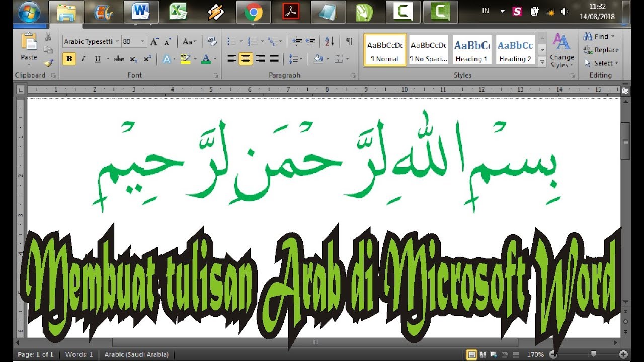Click the Sort A-Z icon
Image resolution: width=644 pixels, height=362 pixels.
pyautogui.click(x=329, y=41)
